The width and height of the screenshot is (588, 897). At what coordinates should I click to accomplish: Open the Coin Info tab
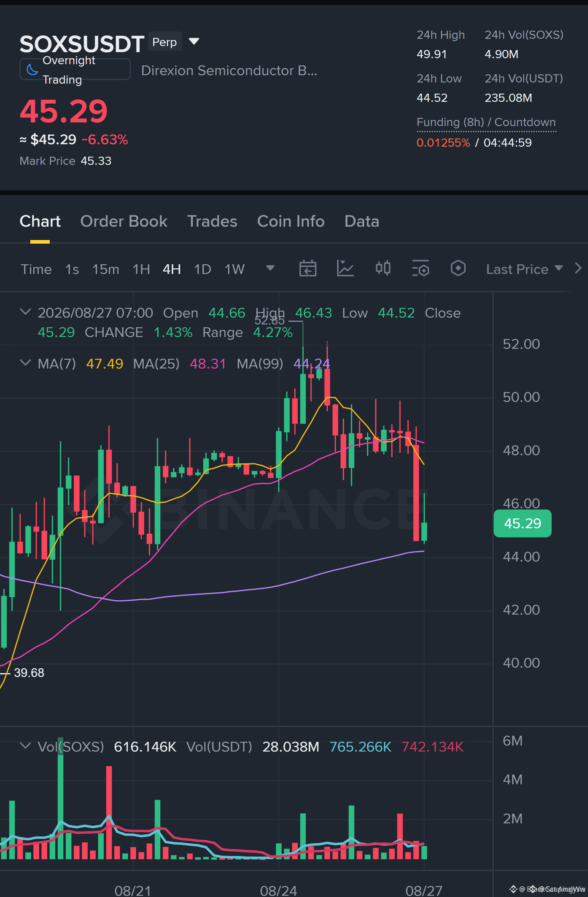[x=291, y=221]
